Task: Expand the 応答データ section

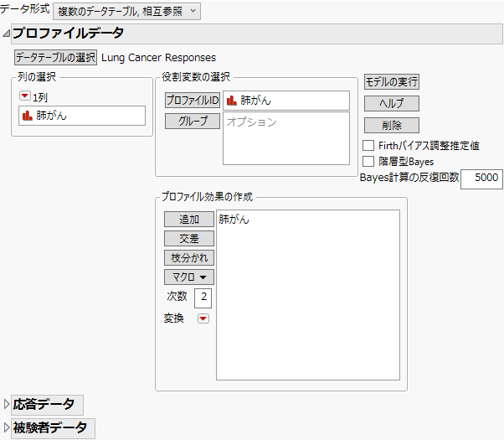Action: (7, 405)
